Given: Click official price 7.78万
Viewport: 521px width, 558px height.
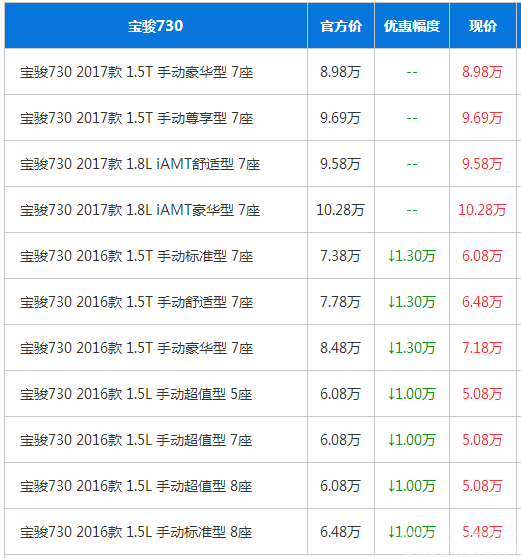Looking at the screenshot, I should tap(340, 302).
